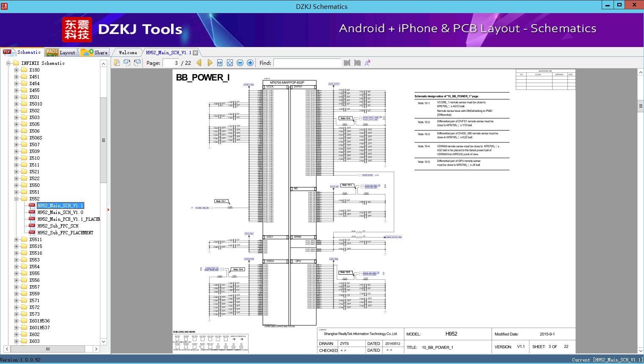Viewport: 644px width, 364px height.
Task: Zoom out with the minus icon
Action: 240,63
